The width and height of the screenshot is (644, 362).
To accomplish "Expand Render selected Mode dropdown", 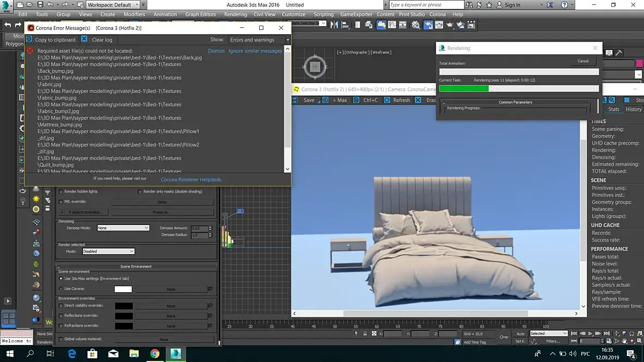I will (x=108, y=251).
